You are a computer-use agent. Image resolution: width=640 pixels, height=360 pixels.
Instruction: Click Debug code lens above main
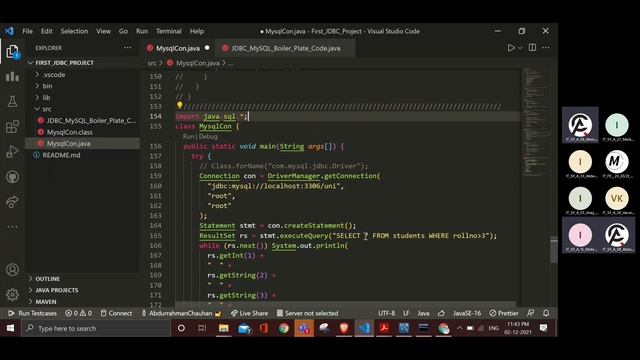coord(208,136)
